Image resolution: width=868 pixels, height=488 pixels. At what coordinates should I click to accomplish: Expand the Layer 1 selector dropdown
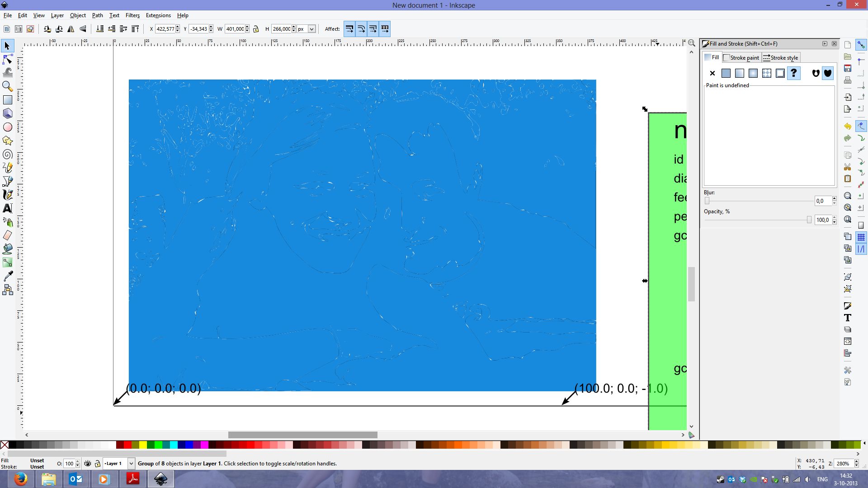(x=131, y=464)
